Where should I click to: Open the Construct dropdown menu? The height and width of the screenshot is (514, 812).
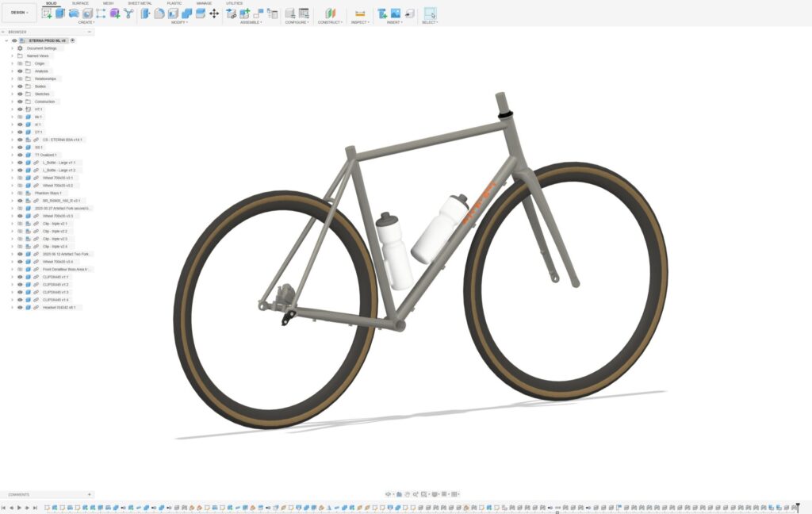coord(331,22)
